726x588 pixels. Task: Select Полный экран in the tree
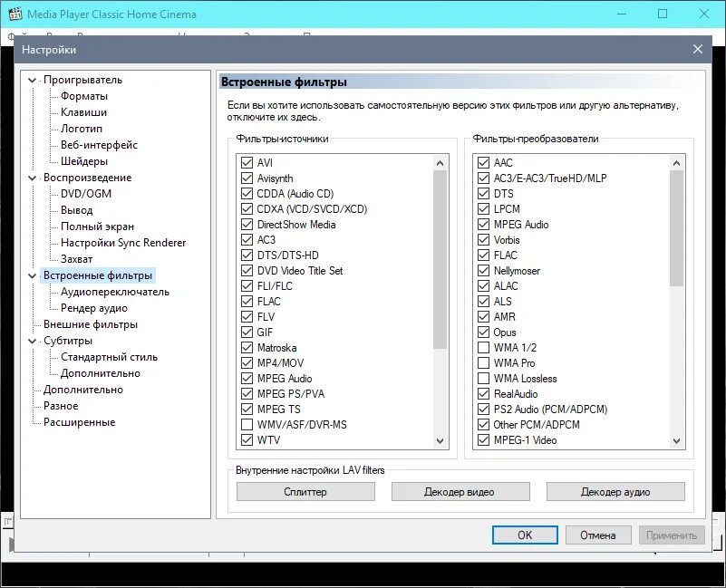pos(97,227)
